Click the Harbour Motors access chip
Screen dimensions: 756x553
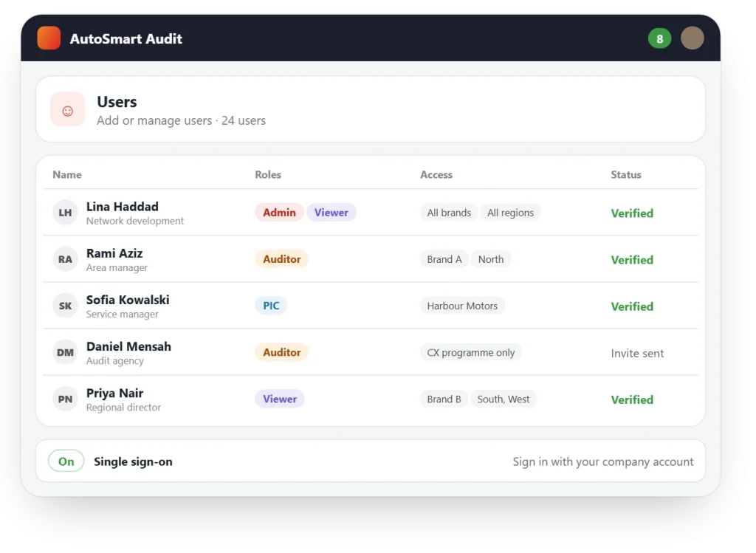point(462,306)
